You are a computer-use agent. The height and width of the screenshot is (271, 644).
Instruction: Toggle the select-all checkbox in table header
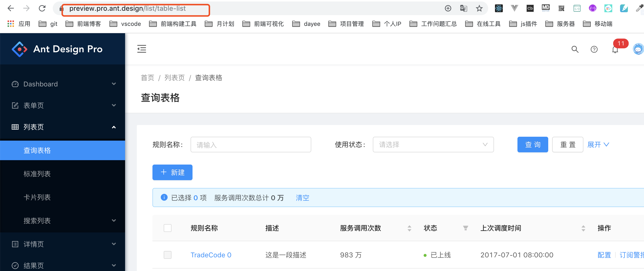[168, 228]
